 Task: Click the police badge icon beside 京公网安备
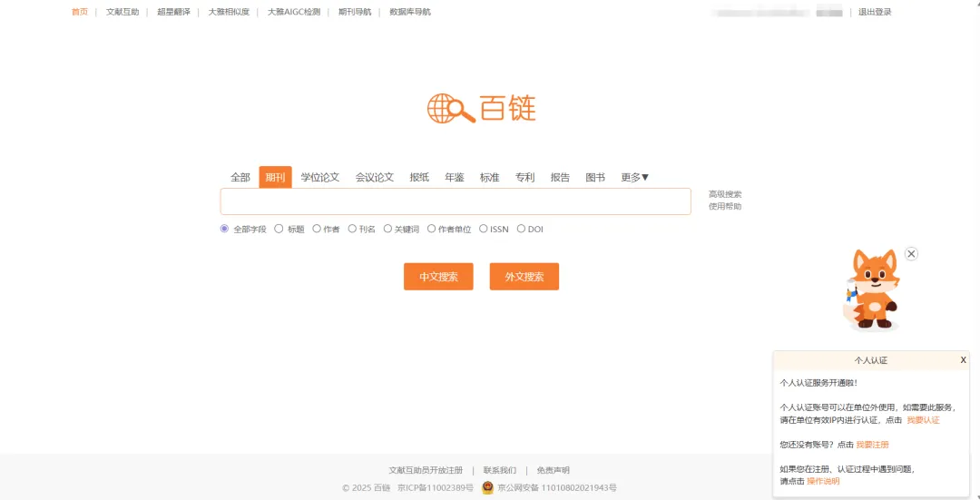(487, 487)
